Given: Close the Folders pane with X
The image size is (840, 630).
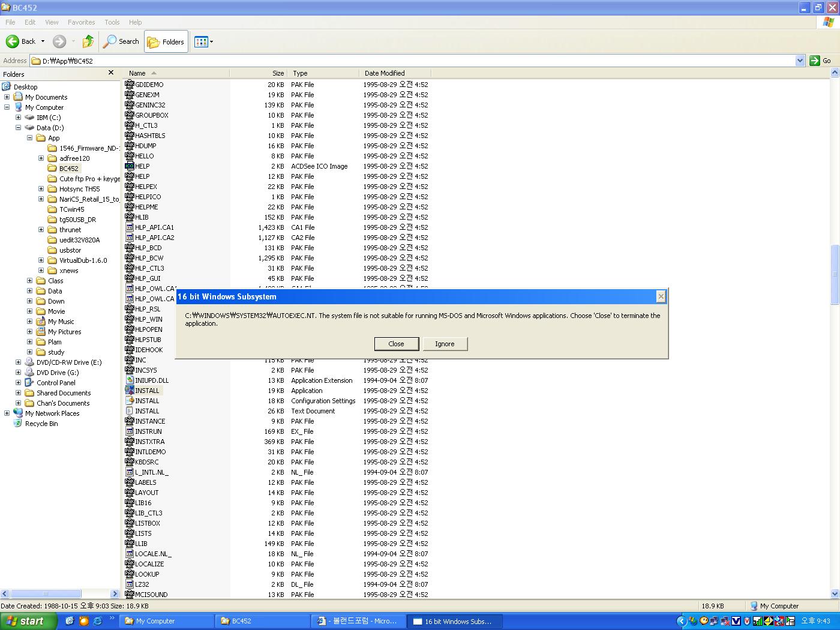Looking at the screenshot, I should (111, 73).
